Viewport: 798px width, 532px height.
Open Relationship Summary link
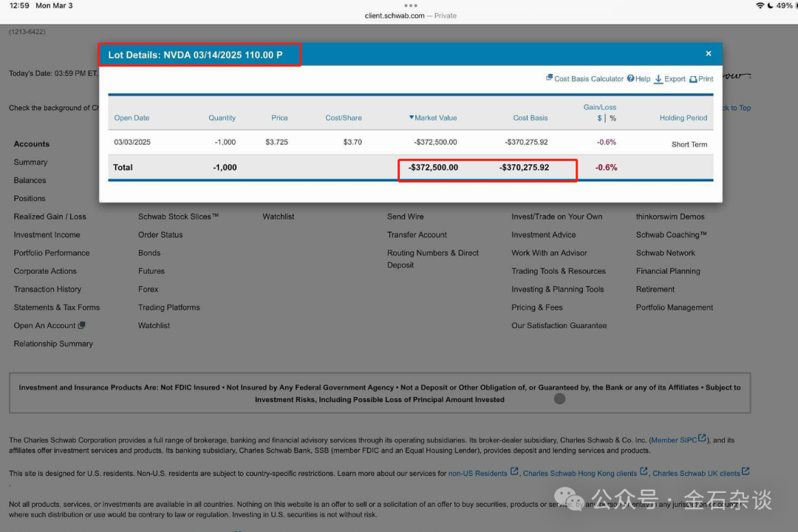(53, 344)
